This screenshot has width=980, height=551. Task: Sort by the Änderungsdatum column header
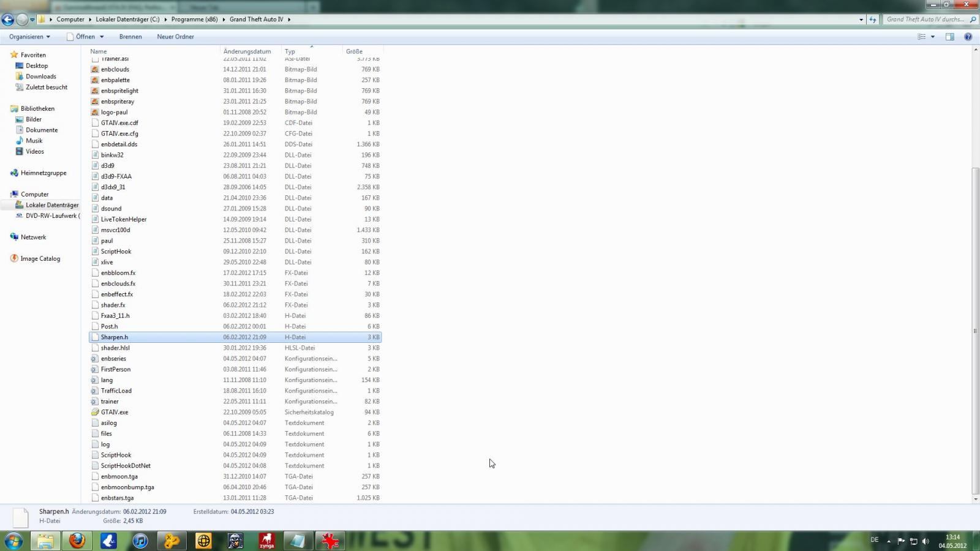[x=247, y=51]
